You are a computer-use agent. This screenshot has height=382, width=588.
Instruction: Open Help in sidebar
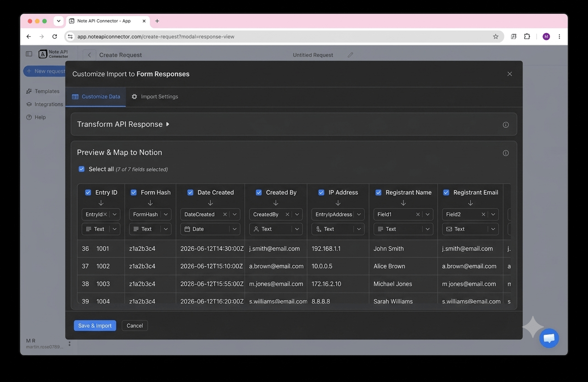[x=36, y=117]
